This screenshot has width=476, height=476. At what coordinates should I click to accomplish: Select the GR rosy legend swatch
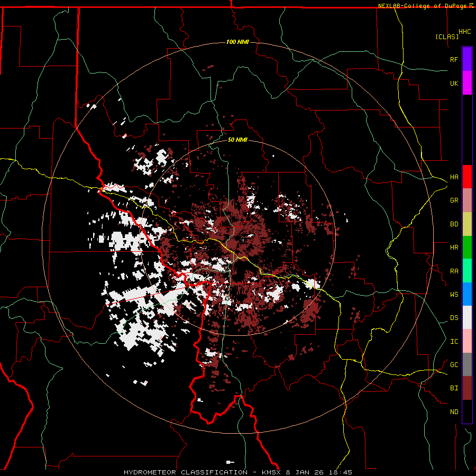coord(467,200)
